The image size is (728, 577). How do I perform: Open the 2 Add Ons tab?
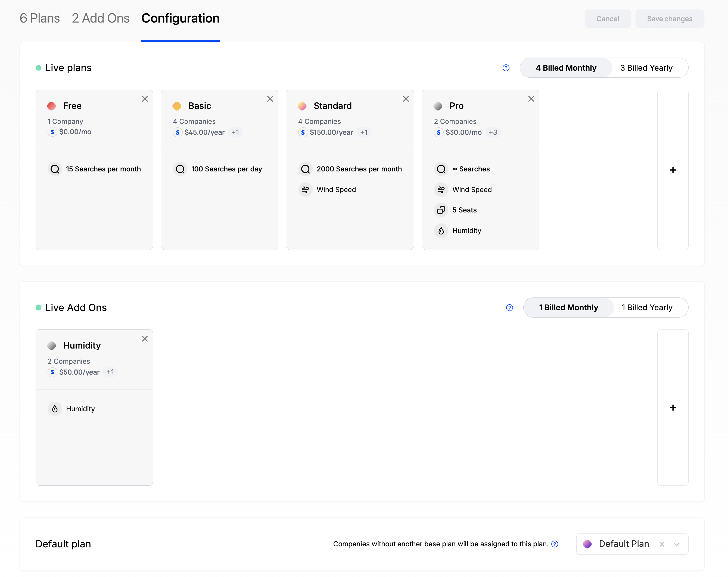[x=101, y=18]
